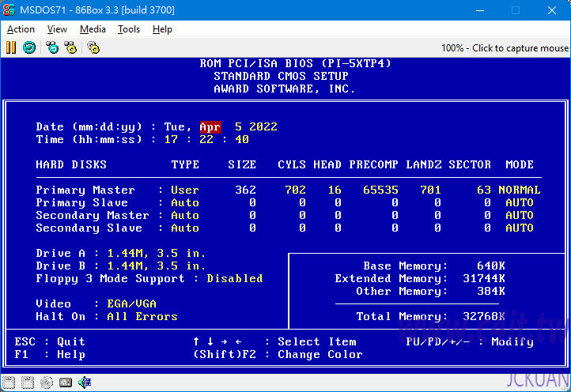571x392 pixels.
Task: Click the weekday text Tue,
Action: click(178, 127)
